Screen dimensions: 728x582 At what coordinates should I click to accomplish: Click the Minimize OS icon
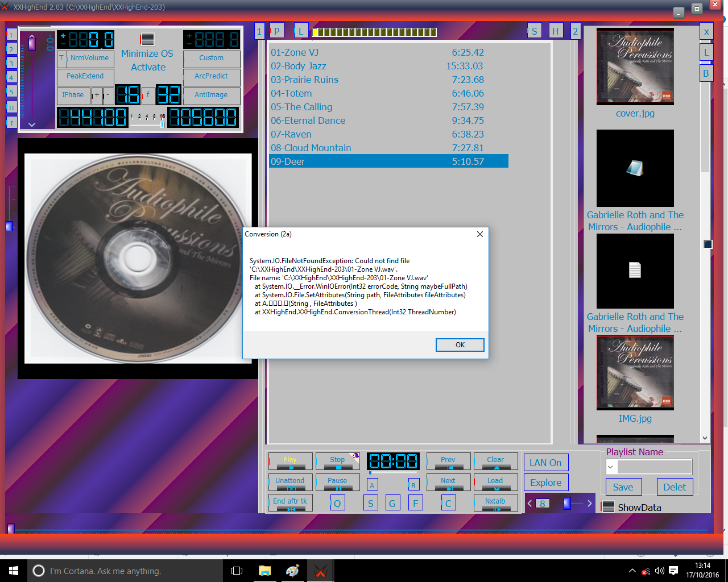tap(147, 39)
